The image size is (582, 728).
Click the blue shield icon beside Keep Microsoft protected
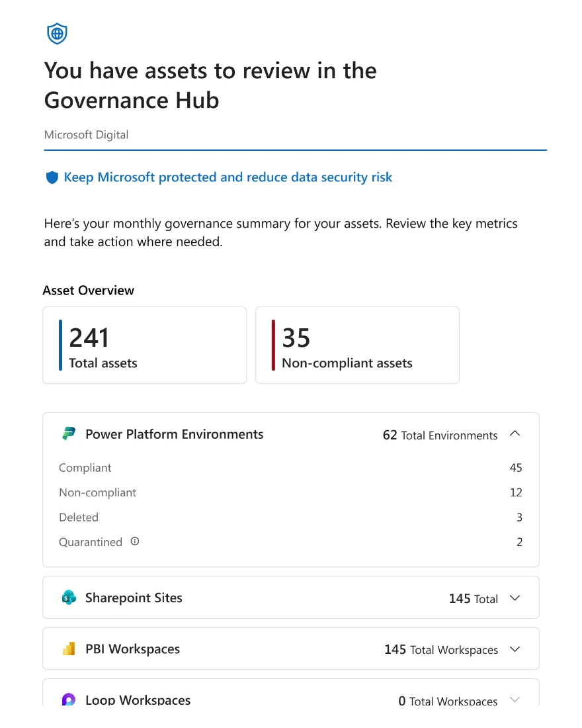pos(52,177)
